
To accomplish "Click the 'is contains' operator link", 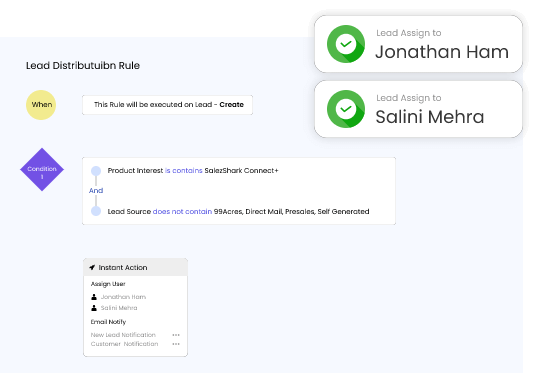I will [184, 171].
